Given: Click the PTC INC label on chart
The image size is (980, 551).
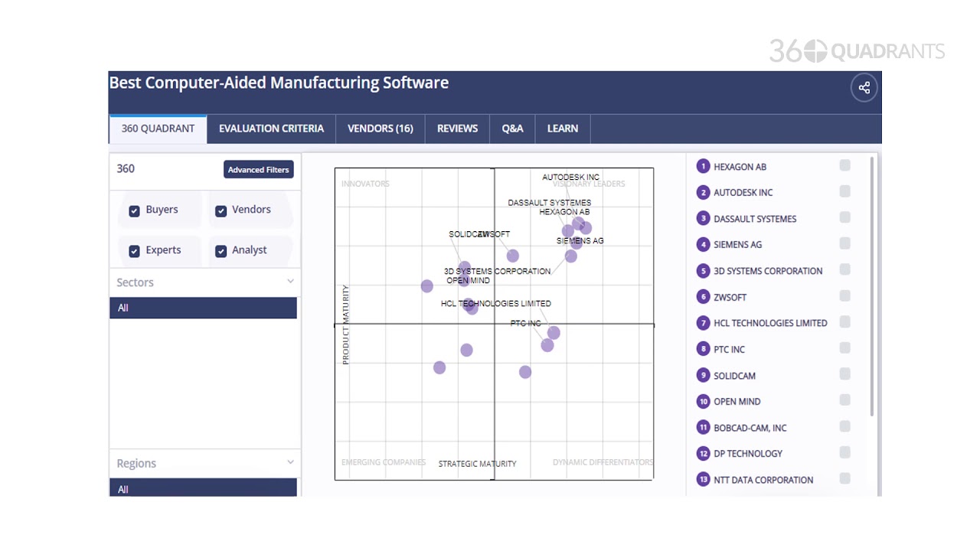Looking at the screenshot, I should (526, 324).
